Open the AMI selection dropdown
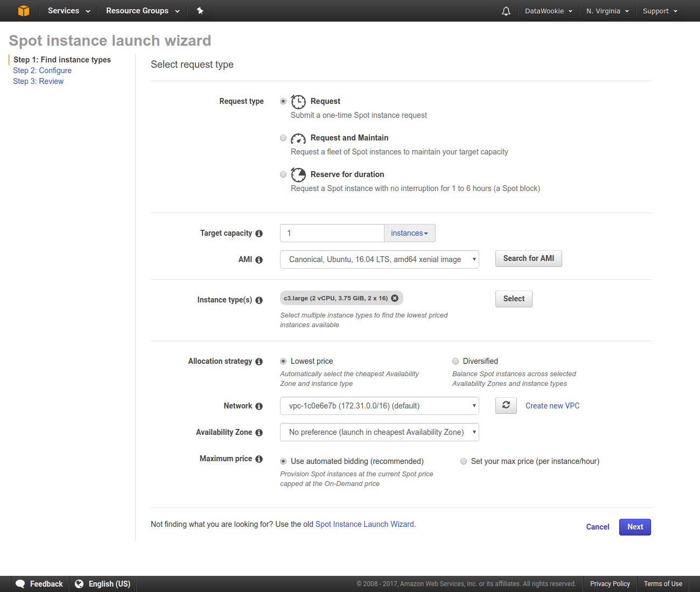The image size is (700, 592). [x=379, y=259]
